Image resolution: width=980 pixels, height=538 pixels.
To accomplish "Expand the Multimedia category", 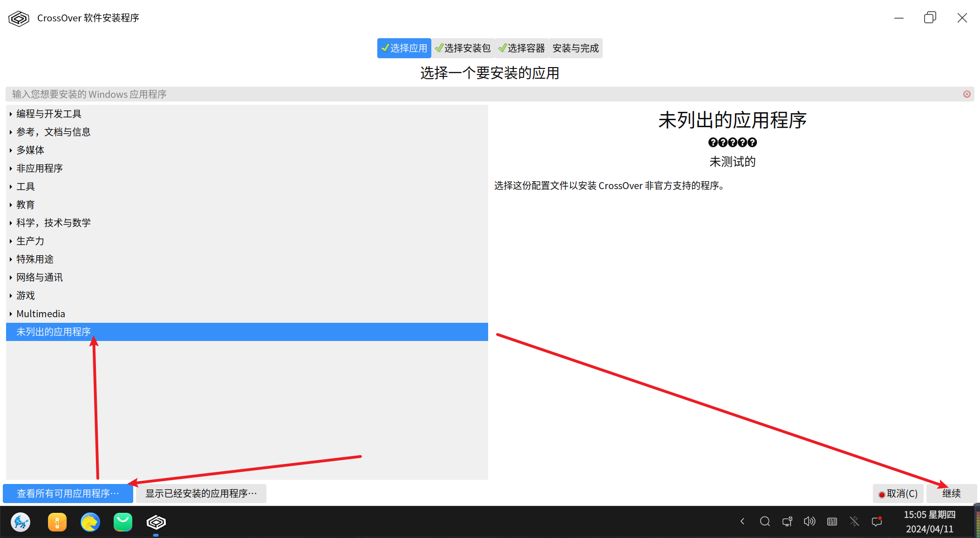I will pos(11,314).
